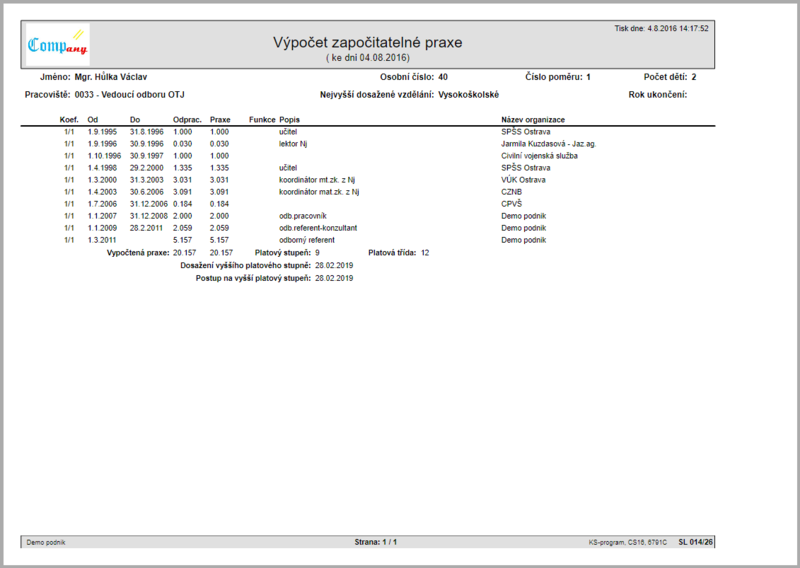Viewport: 800px width, 568px height.
Task: Click the Název organizace column header
Action: 533,120
